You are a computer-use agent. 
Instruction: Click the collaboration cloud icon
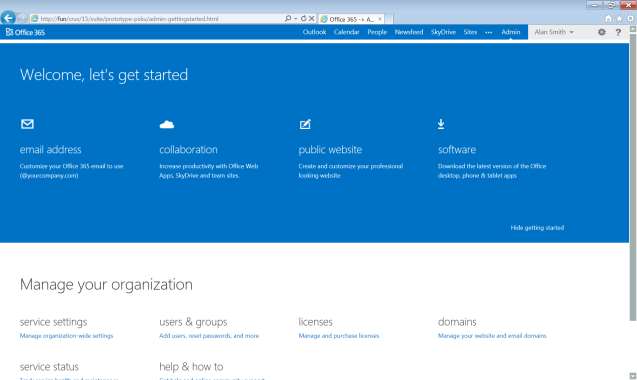[x=167, y=124]
